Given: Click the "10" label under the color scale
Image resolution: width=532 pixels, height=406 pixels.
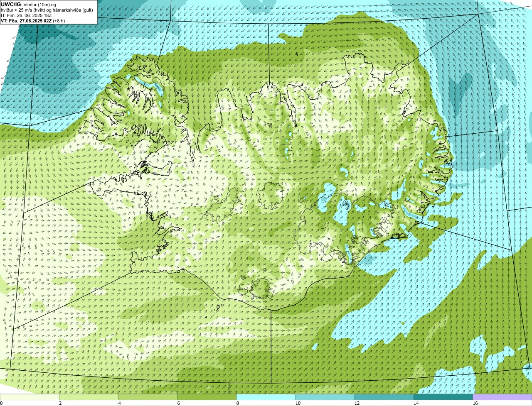Looking at the screenshot, I should [x=298, y=403].
